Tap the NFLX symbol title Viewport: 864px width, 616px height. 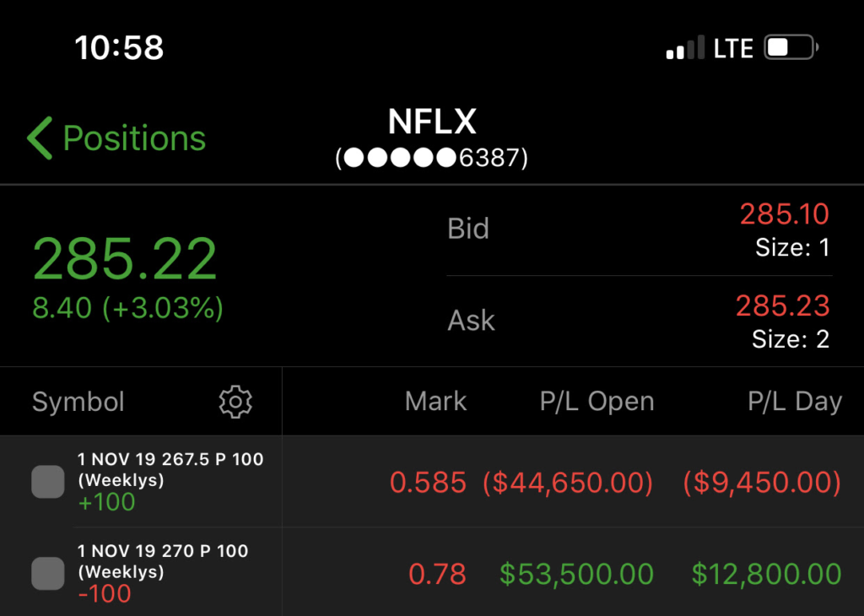432,123
